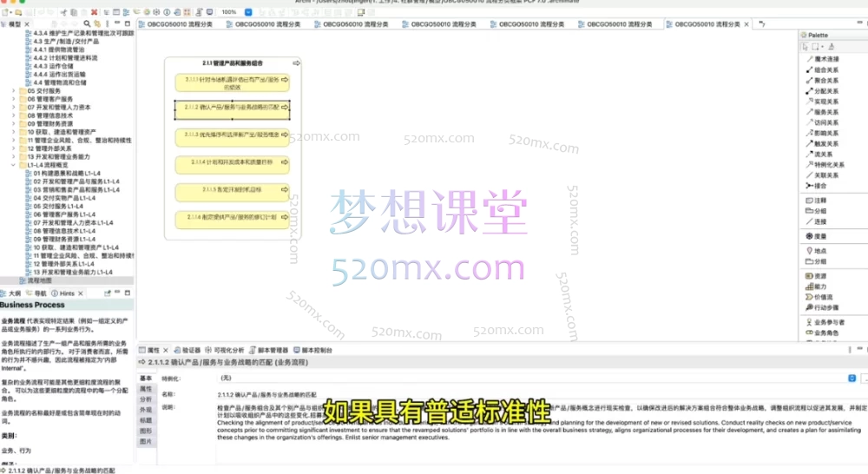Screen dimensions: 868x474
Task: Switch to the 导航 navigator tab
Action: click(36, 293)
